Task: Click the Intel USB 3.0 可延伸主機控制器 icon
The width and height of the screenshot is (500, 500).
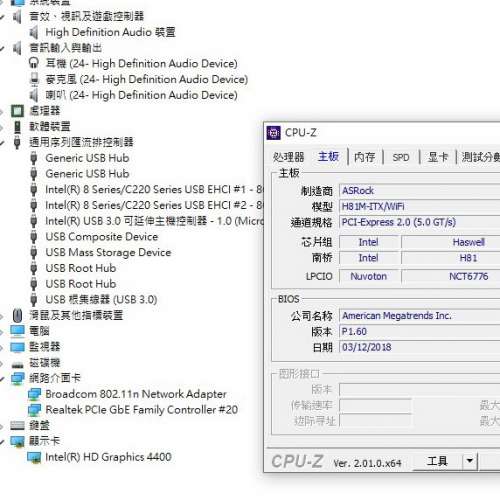Action: [33, 221]
